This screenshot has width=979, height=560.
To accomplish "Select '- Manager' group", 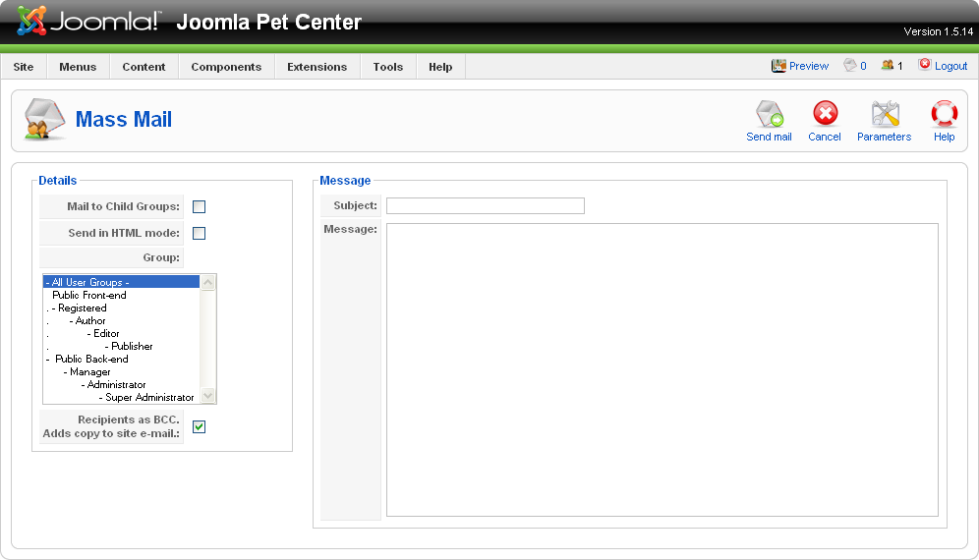I will (x=121, y=371).
